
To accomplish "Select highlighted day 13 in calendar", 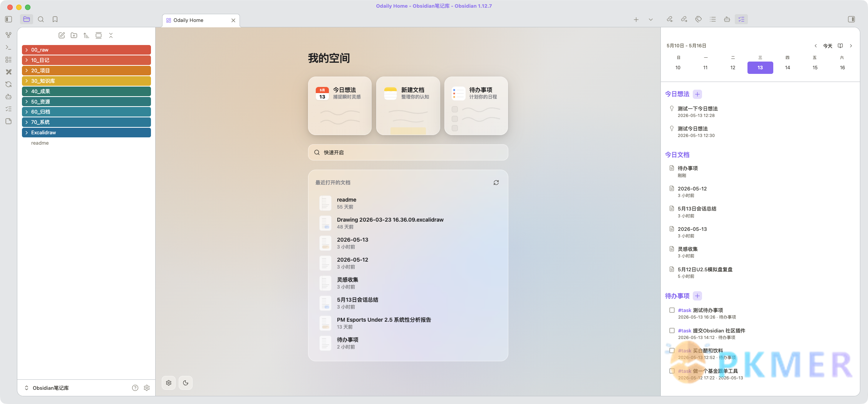I will pos(760,68).
